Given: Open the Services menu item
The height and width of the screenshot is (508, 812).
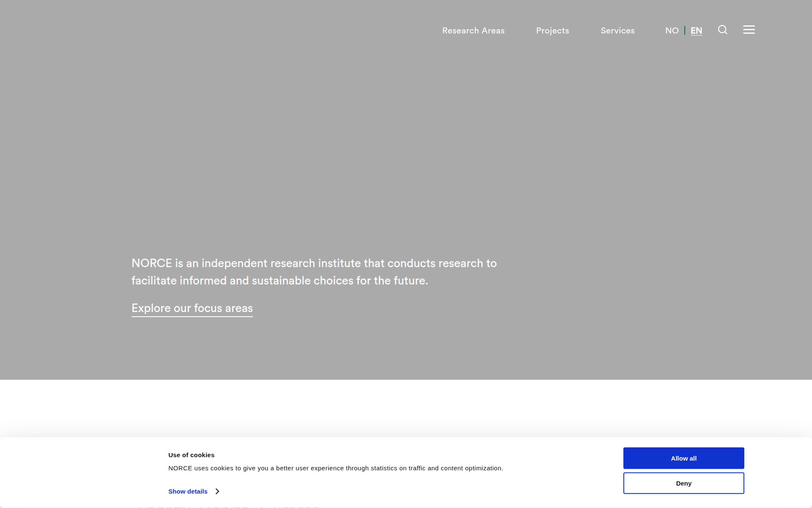Looking at the screenshot, I should point(617,30).
